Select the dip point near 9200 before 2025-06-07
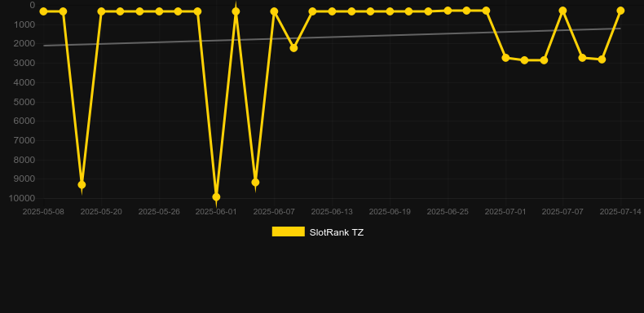The height and width of the screenshot is (313, 644). click(255, 183)
